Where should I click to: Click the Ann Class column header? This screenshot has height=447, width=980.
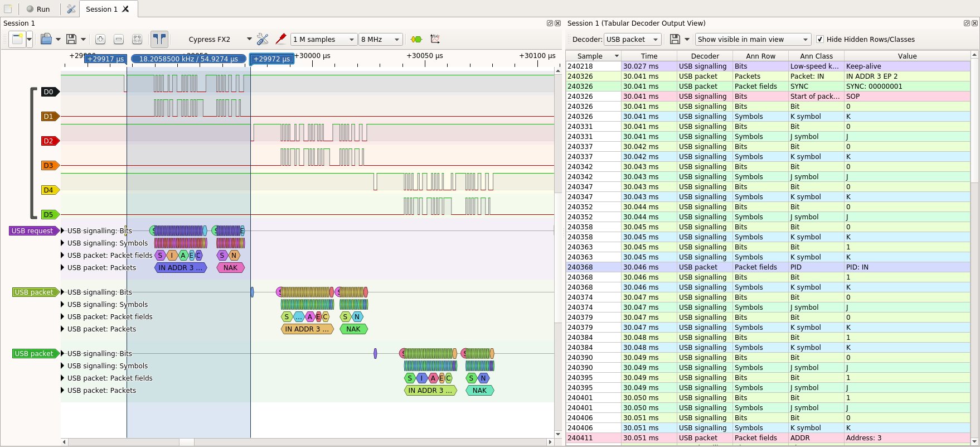point(816,56)
